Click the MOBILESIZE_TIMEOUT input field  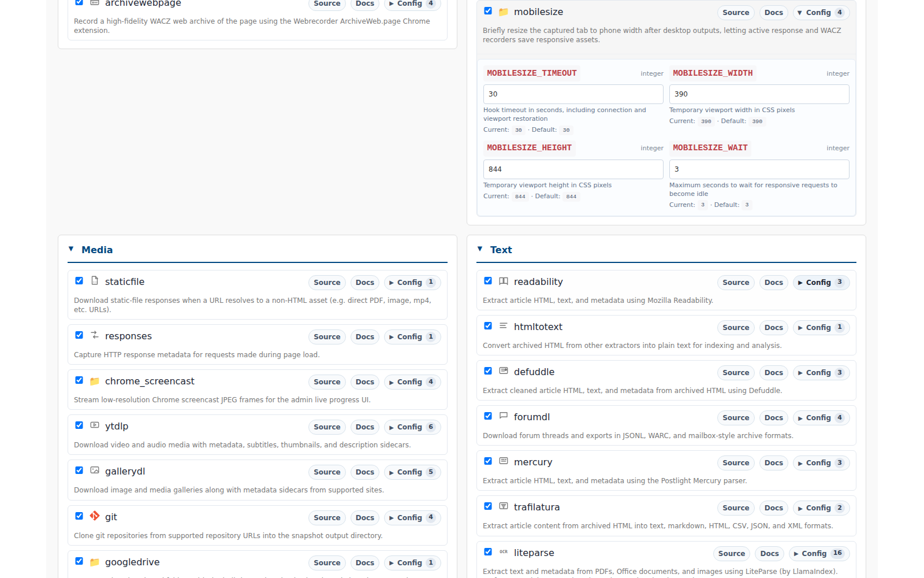(573, 94)
